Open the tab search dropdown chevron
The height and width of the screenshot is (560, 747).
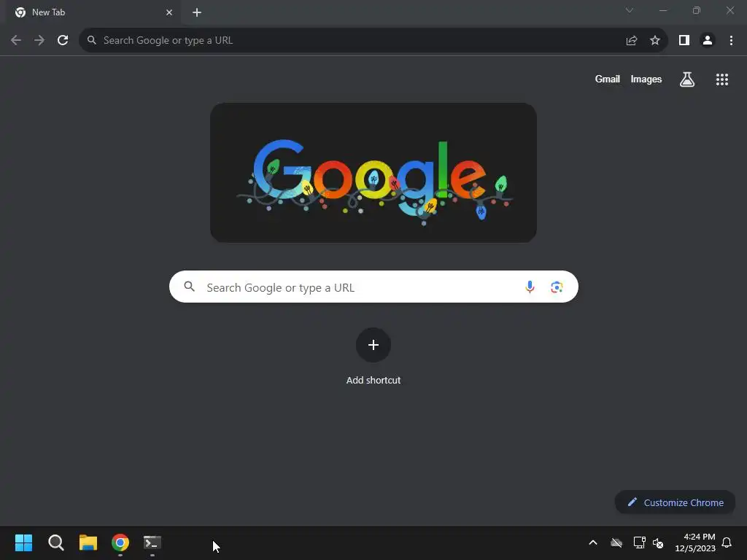pyautogui.click(x=630, y=10)
